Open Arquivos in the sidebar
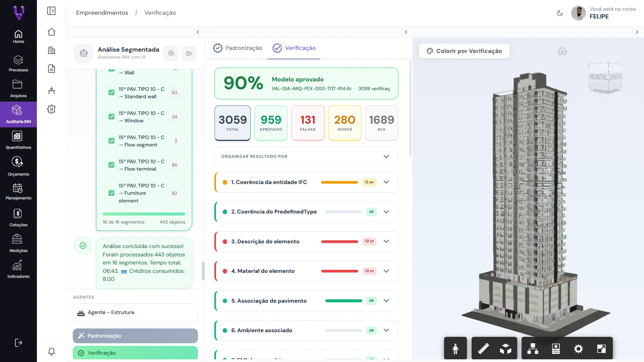The image size is (644, 362). coord(18,89)
